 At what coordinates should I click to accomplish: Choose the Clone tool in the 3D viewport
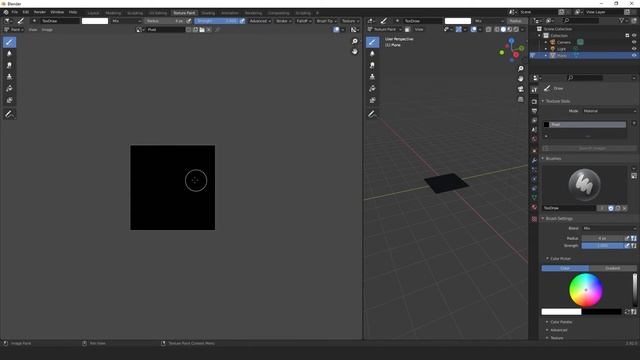[x=372, y=77]
